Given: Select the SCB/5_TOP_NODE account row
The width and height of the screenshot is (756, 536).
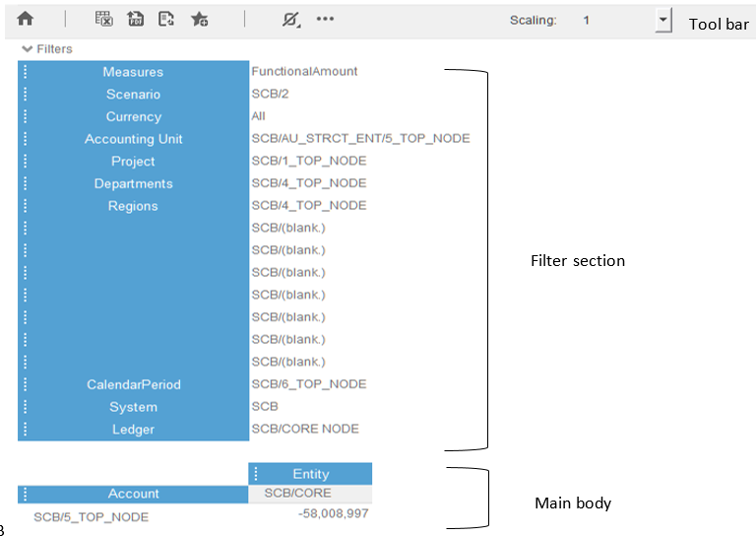Looking at the screenshot, I should [x=91, y=516].
